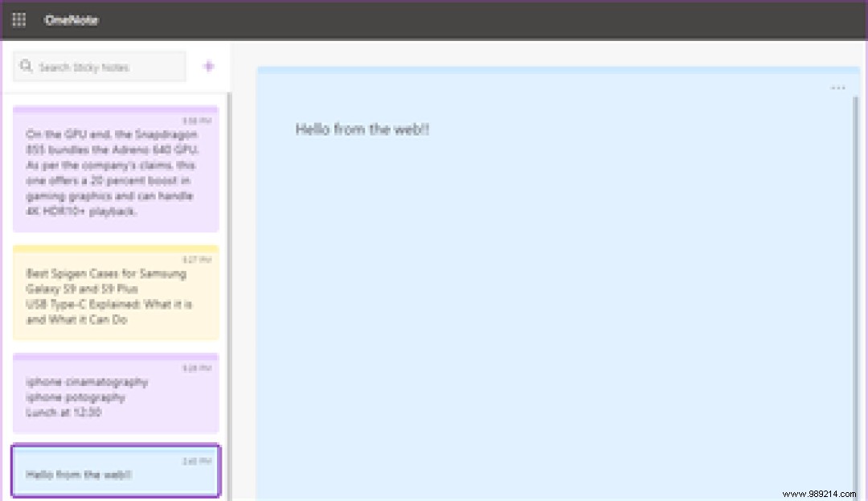The width and height of the screenshot is (868, 501).
Task: Open the yellow Spigen Cases note
Action: point(116,292)
